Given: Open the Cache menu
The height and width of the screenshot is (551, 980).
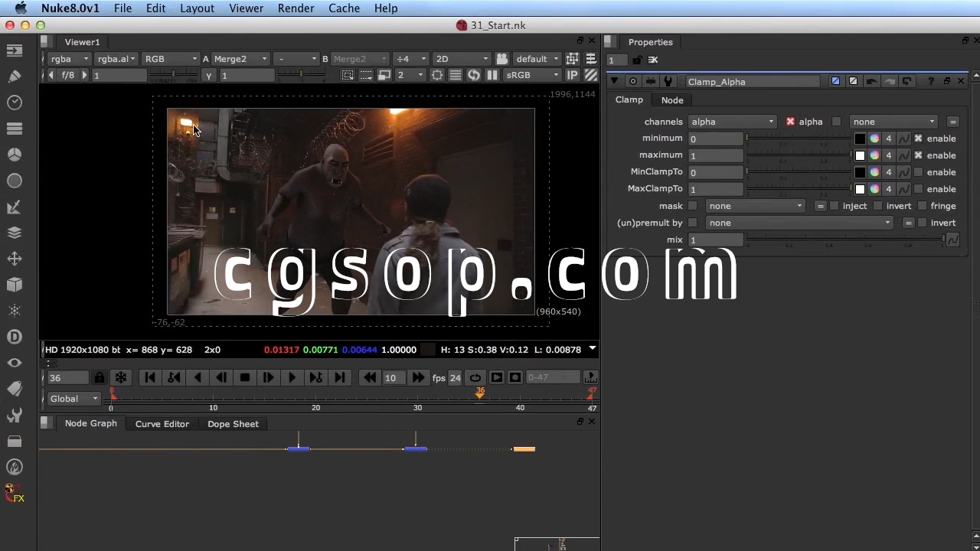Looking at the screenshot, I should [x=344, y=8].
